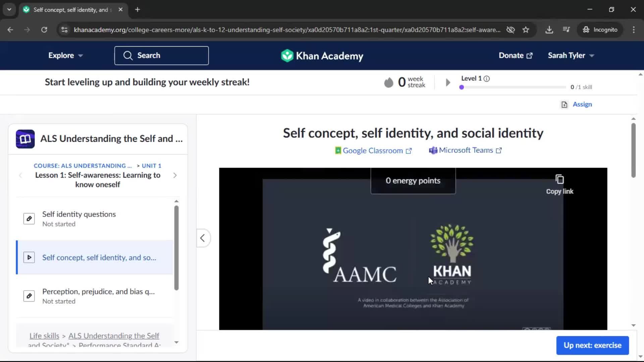
Task: Click the lesson list scroll up arrow
Action: pyautogui.click(x=176, y=201)
